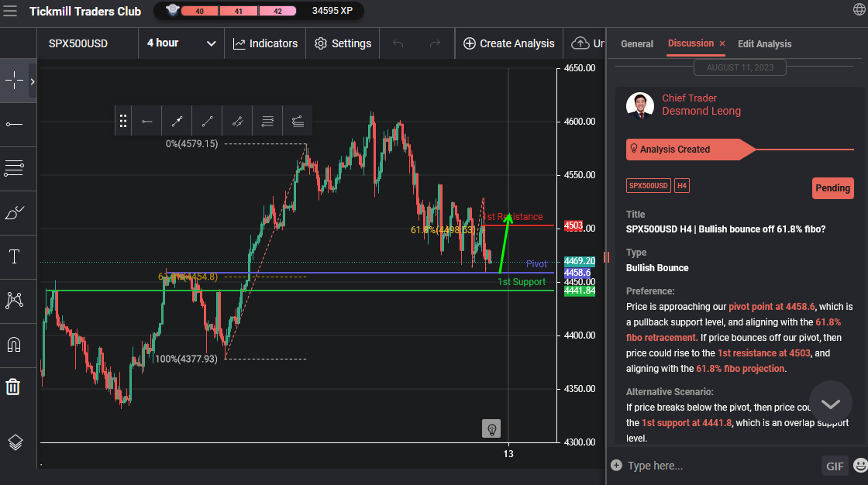Open the object layers icon
The height and width of the screenshot is (485, 868).
tap(15, 442)
